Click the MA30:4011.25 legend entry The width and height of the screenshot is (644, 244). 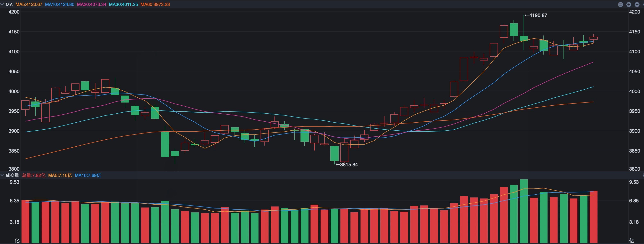tap(123, 5)
